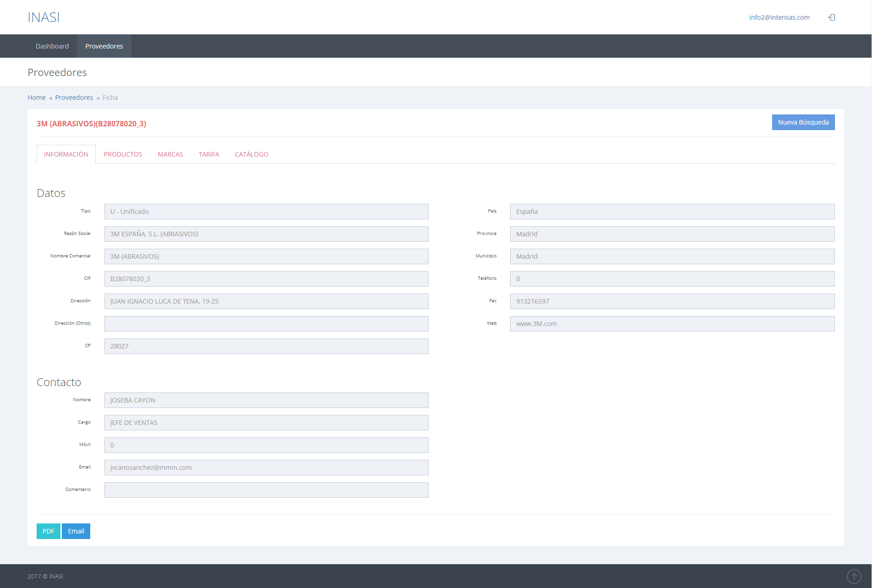Open the Proveedores breadcrumb link

click(x=74, y=98)
